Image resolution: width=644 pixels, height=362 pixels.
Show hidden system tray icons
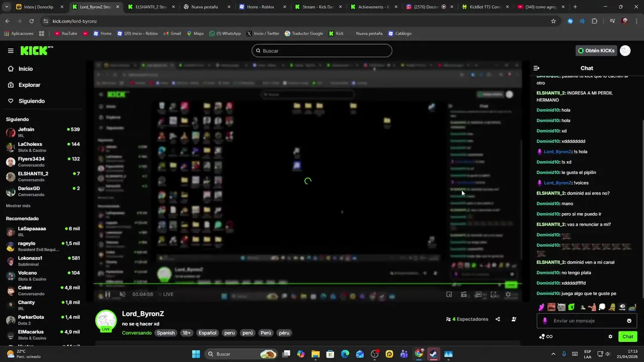click(x=553, y=354)
